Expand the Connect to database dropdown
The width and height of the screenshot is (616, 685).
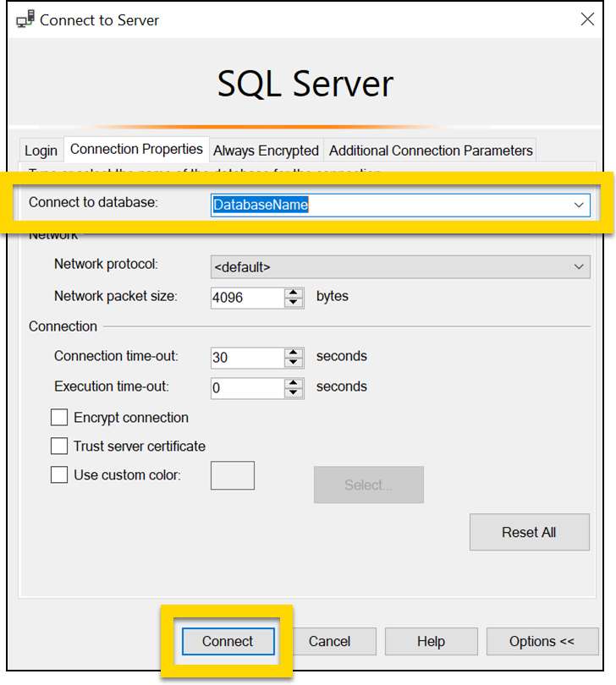coord(579,205)
